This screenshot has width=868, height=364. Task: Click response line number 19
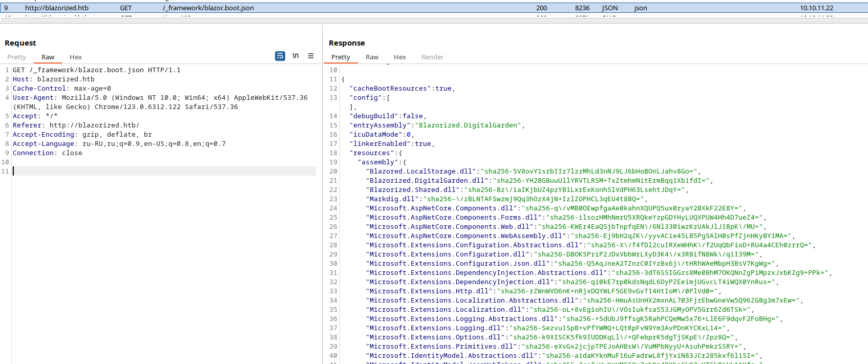(x=333, y=162)
